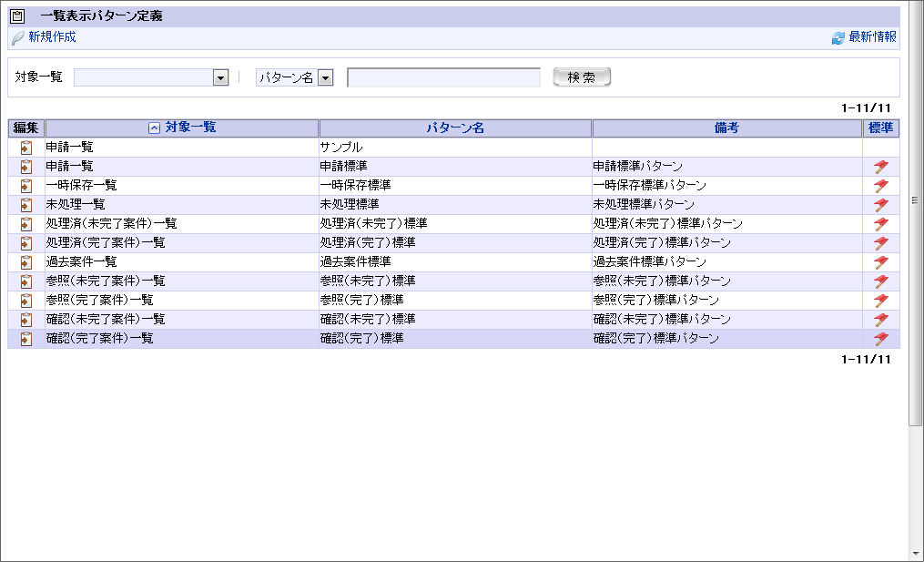Click edit icon for 確認(未完了)標準 row

(x=25, y=319)
